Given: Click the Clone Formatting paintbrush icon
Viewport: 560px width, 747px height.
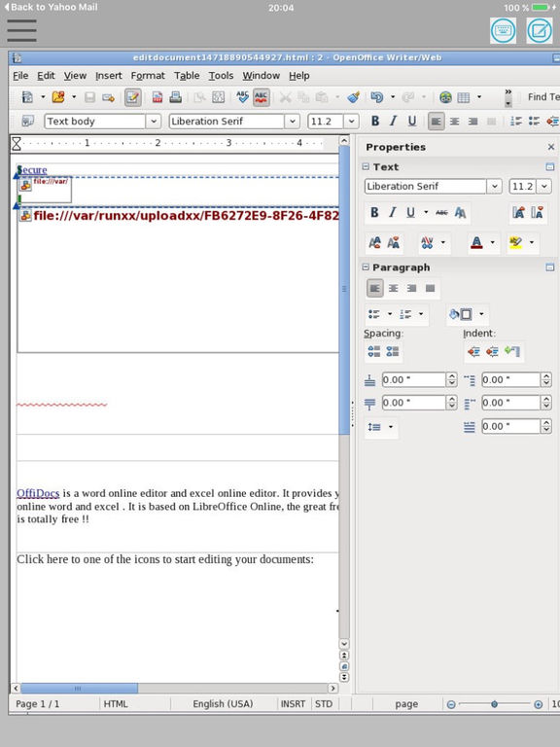Looking at the screenshot, I should [353, 97].
